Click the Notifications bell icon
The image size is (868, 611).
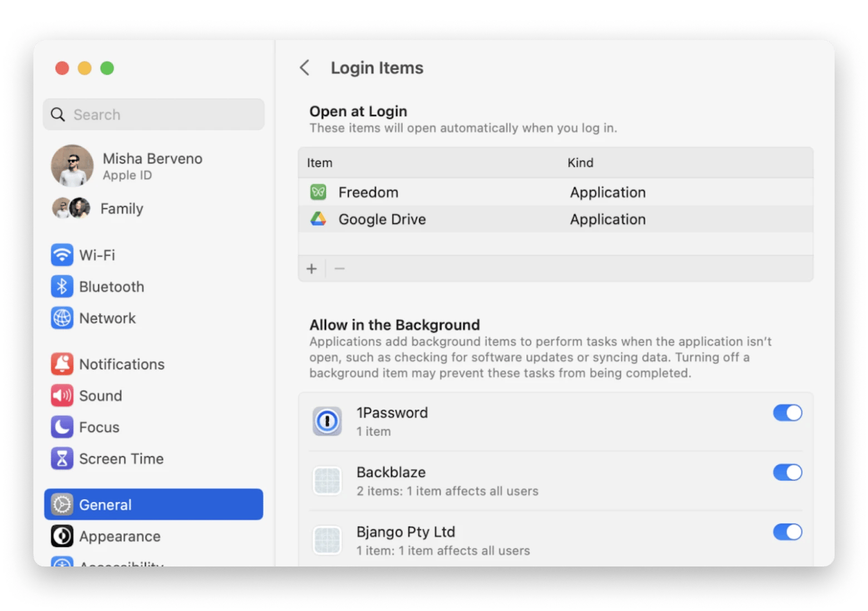62,364
